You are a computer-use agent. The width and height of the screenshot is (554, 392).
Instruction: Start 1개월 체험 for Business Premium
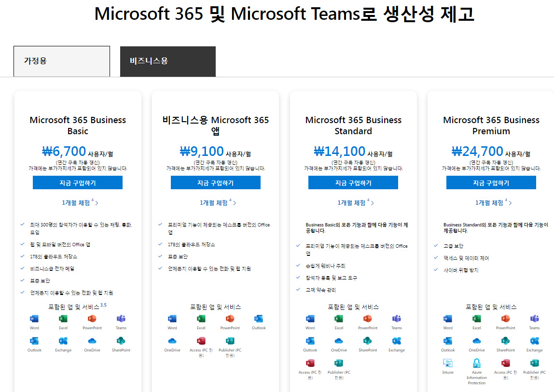493,203
